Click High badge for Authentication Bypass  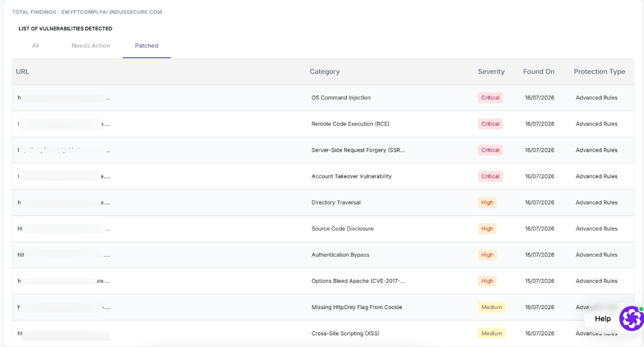click(x=487, y=255)
